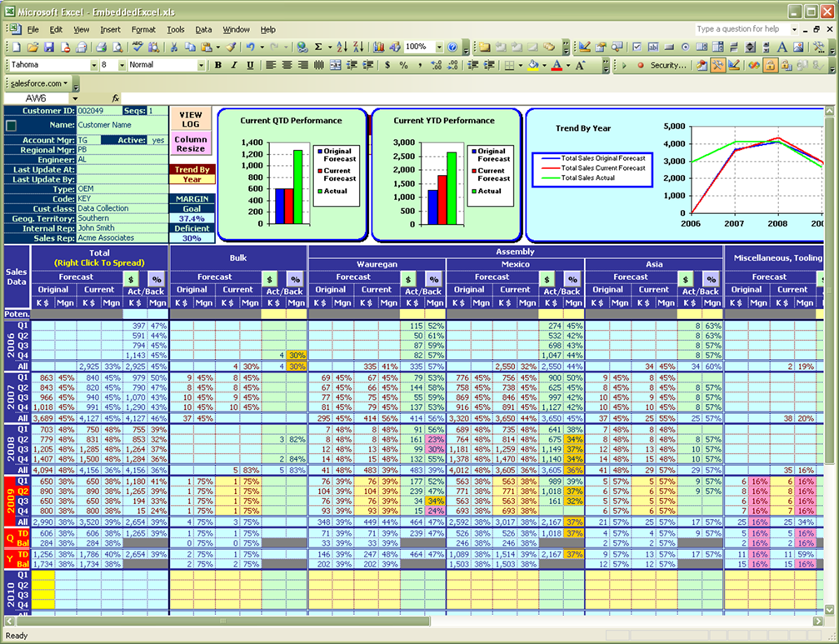Image resolution: width=839 pixels, height=644 pixels.
Task: Click the red Record Macro circle
Action: point(641,65)
